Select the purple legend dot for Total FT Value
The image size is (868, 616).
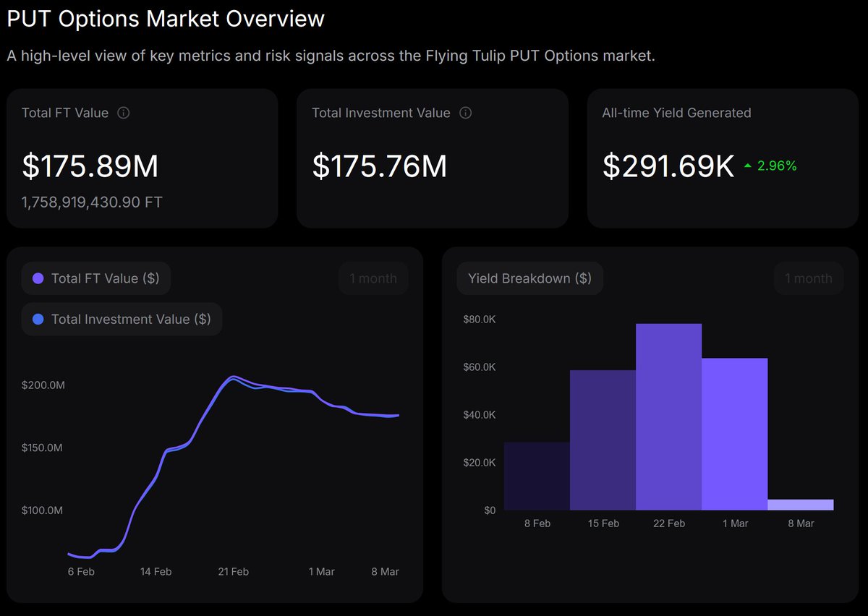(38, 278)
